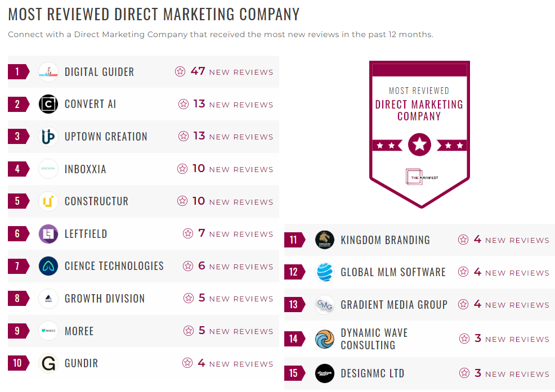Screen dimensions: 555x392
Task: Click the Dynamic Wave Consulting wave logo
Action: 325,339
